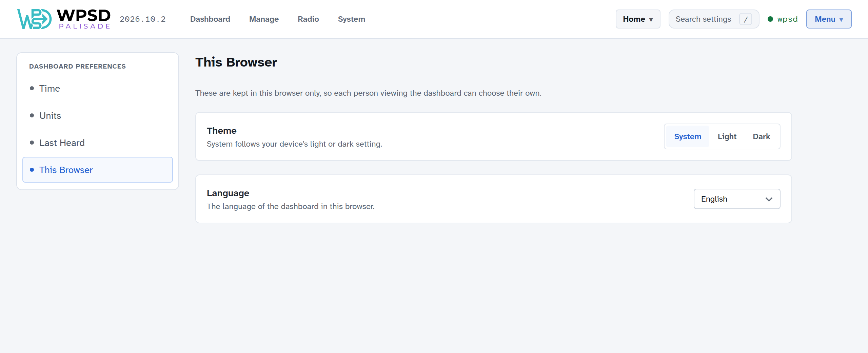The image size is (868, 353).
Task: Click "These are kept in this browser" text
Action: click(x=368, y=93)
